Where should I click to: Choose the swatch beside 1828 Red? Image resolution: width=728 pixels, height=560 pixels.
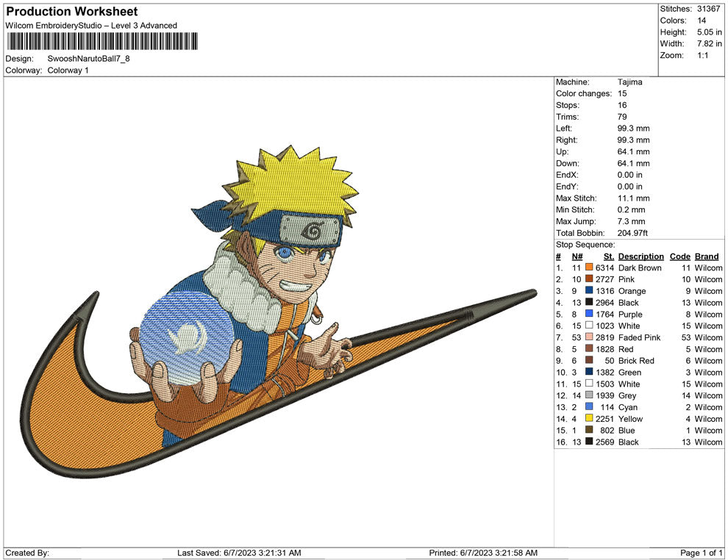pyautogui.click(x=589, y=348)
